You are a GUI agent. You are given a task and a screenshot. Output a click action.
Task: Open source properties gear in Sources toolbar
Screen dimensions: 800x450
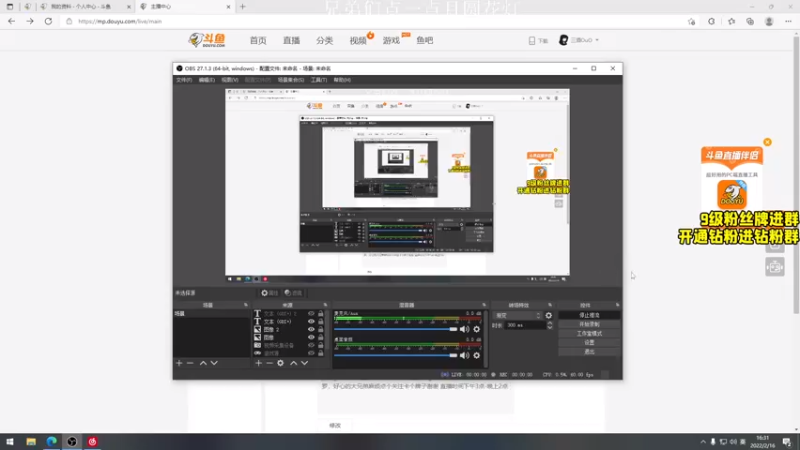pyautogui.click(x=281, y=363)
